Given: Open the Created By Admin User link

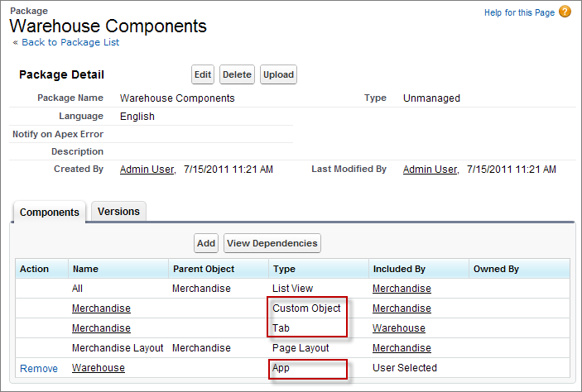Looking at the screenshot, I should point(147,170).
